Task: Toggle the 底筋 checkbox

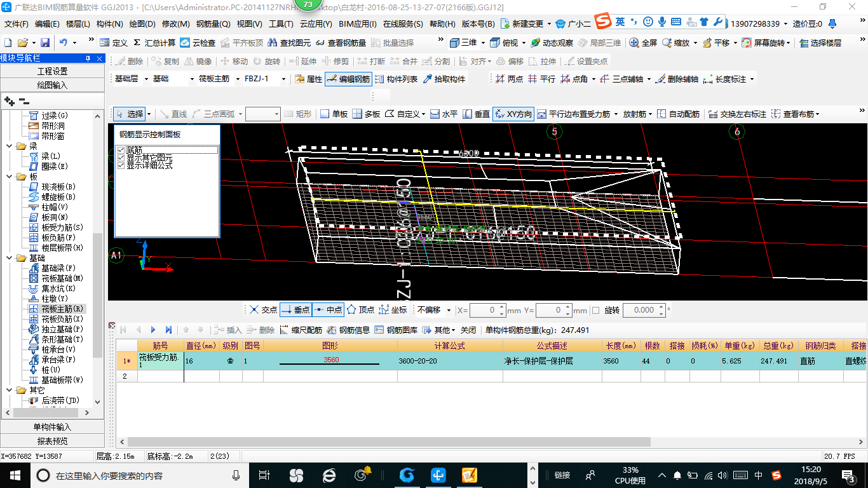Action: click(121, 150)
